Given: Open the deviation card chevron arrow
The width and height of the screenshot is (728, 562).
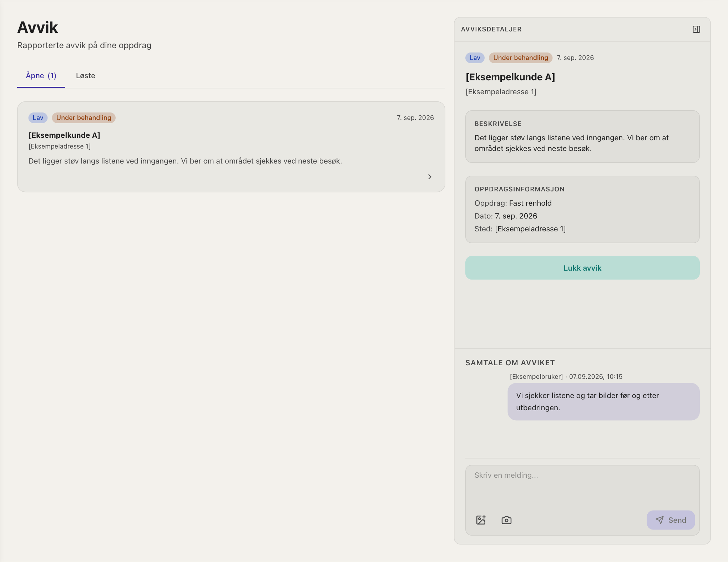Looking at the screenshot, I should pyautogui.click(x=430, y=177).
